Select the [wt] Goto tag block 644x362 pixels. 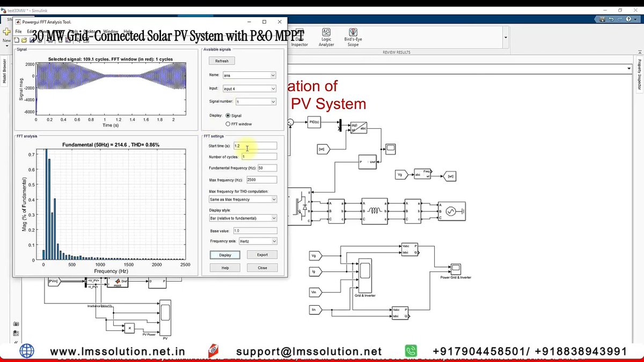[x=451, y=175]
